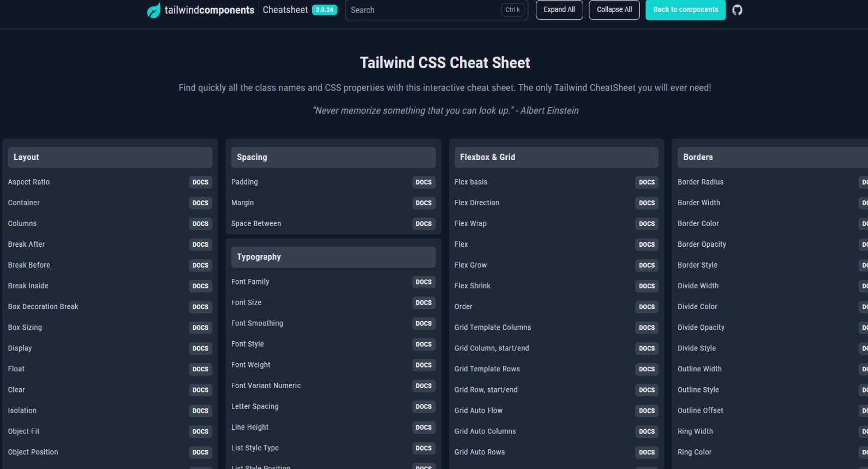The height and width of the screenshot is (469, 868).
Task: Select the Grid Row, start/end row
Action: [x=556, y=390]
